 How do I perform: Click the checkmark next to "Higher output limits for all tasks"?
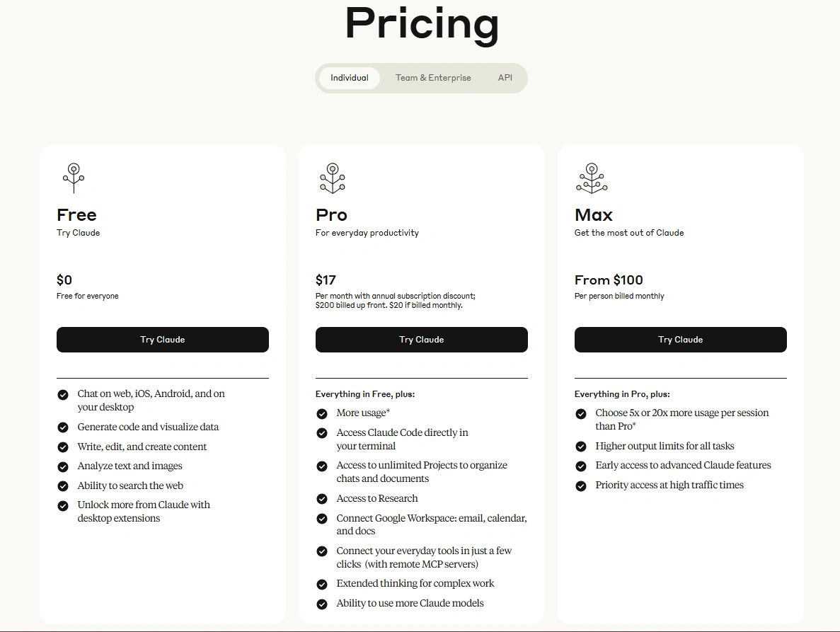point(580,446)
